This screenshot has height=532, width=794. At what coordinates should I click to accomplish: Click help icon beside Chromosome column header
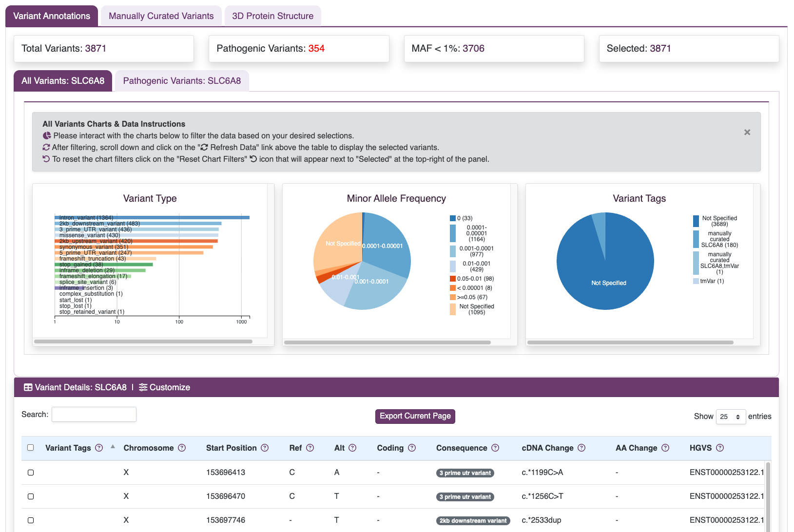[182, 448]
